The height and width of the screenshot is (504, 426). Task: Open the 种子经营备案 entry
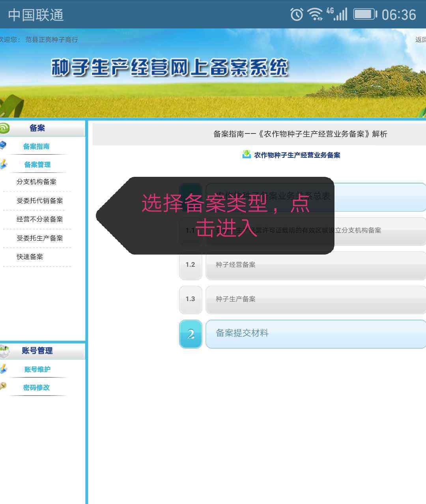point(316,266)
